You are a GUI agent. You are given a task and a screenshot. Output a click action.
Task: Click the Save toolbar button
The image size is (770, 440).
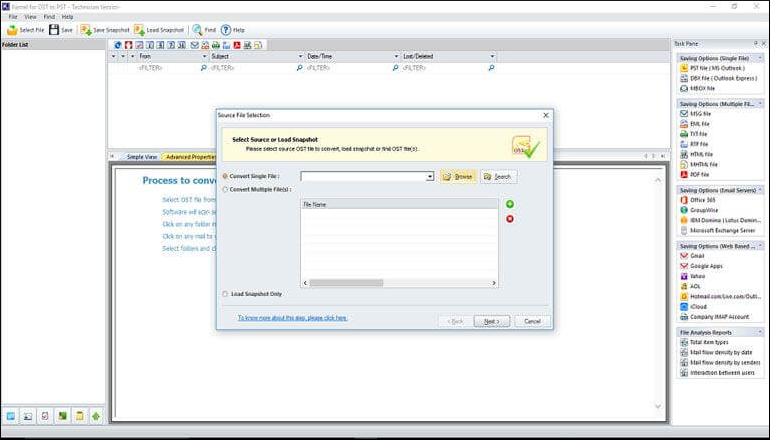point(60,30)
